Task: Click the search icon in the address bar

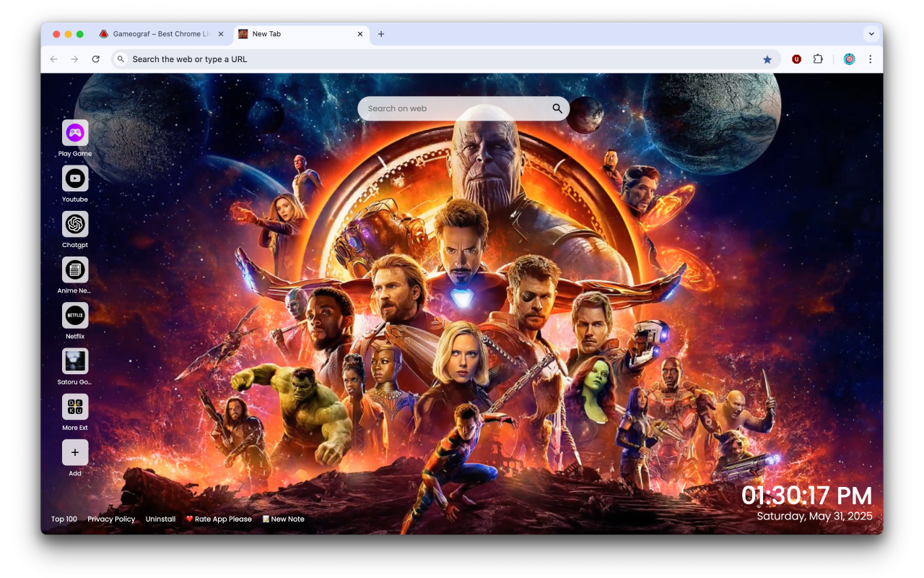Action: [121, 59]
